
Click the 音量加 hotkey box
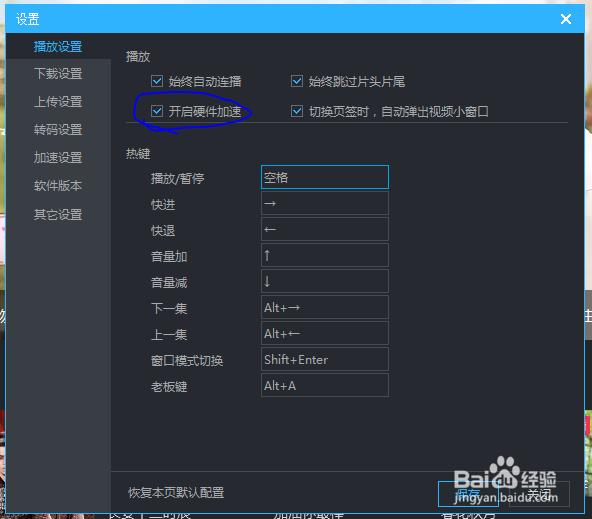tap(325, 255)
